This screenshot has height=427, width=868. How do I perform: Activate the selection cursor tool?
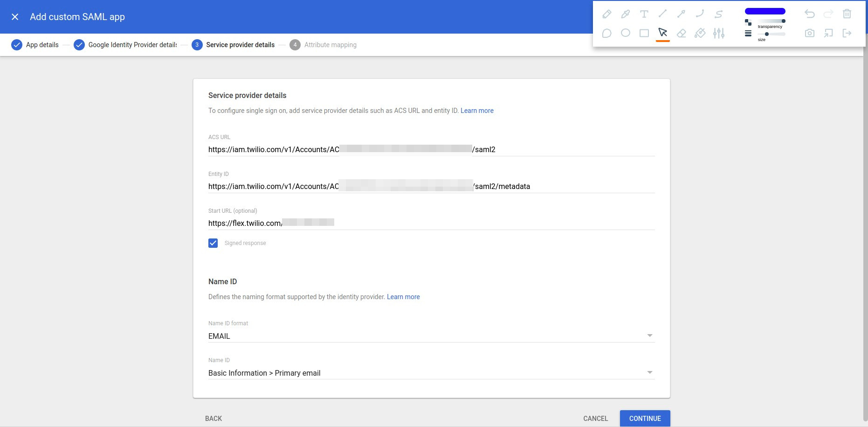click(662, 33)
